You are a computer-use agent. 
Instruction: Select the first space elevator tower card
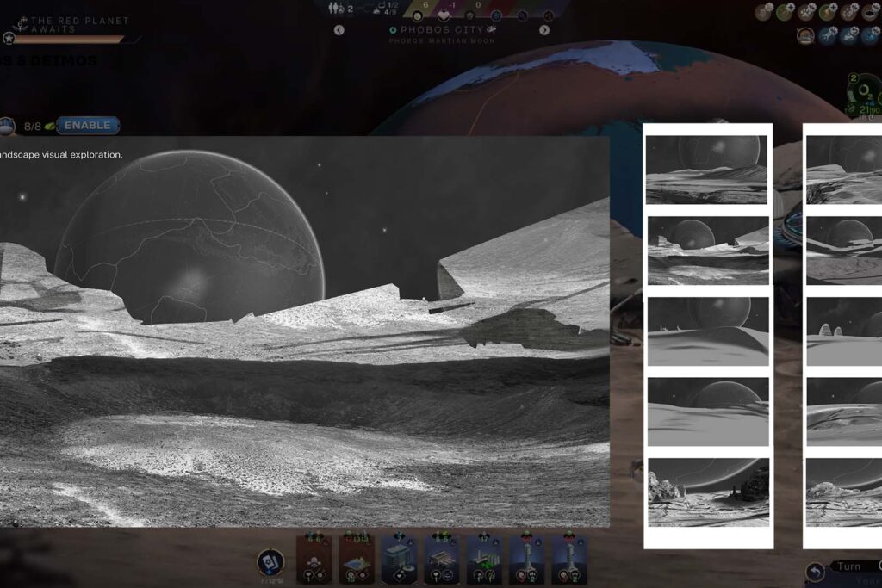pyautogui.click(x=527, y=560)
